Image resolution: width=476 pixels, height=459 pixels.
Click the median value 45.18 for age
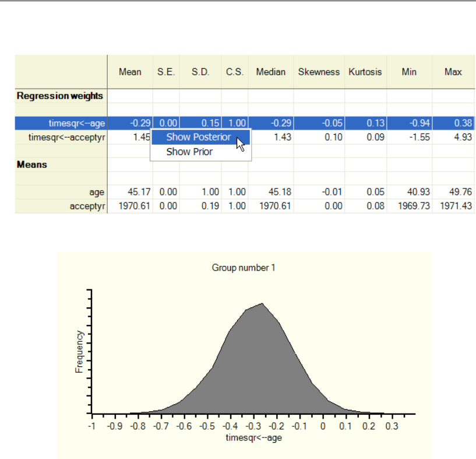click(x=280, y=192)
